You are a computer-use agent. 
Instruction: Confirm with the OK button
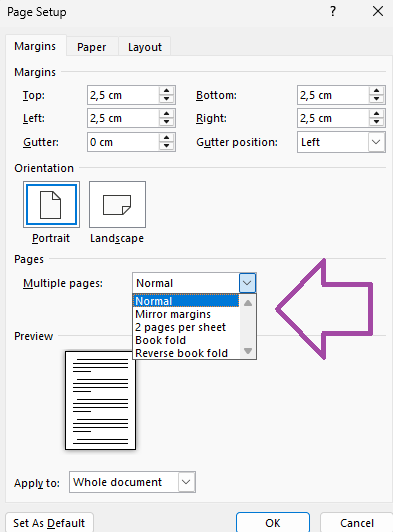[273, 523]
